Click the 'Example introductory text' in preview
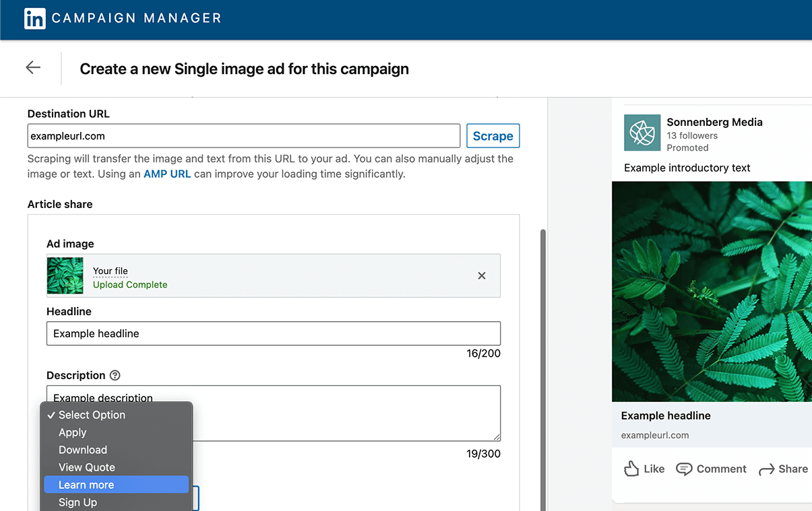The width and height of the screenshot is (812, 511). (x=687, y=168)
